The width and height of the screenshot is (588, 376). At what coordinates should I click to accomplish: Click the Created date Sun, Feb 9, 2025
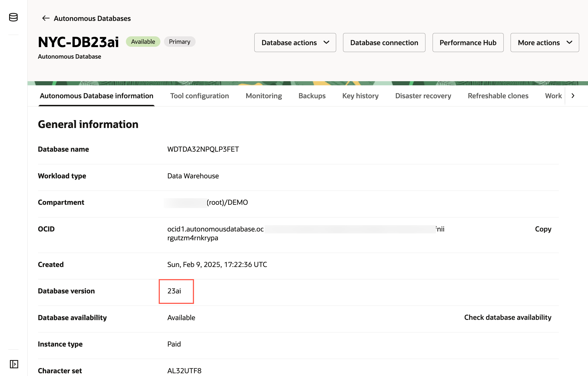point(217,265)
